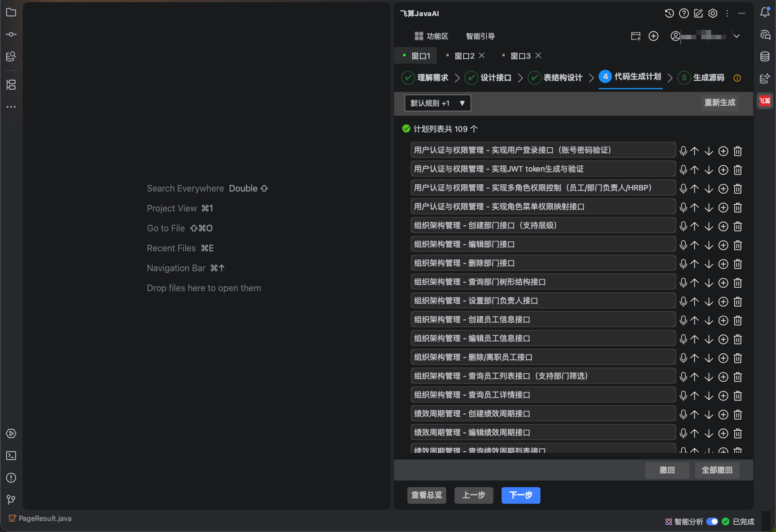Open the AI database sparkle tool icon
776x532 pixels.
tap(765, 79)
